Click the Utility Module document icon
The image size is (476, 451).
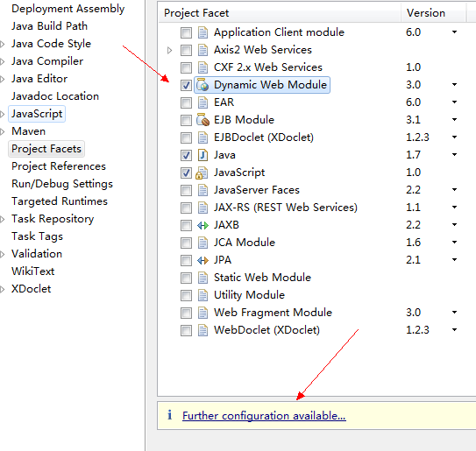click(202, 295)
